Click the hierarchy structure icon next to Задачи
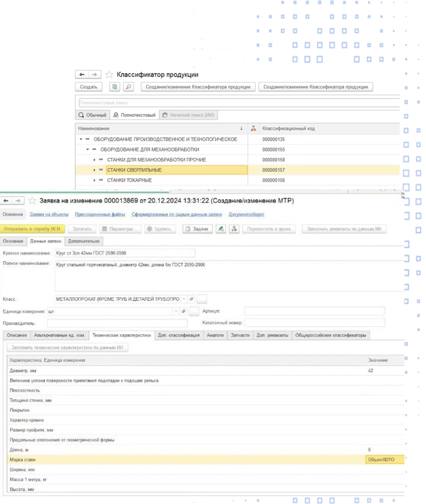The height and width of the screenshot is (504, 426). [x=234, y=229]
